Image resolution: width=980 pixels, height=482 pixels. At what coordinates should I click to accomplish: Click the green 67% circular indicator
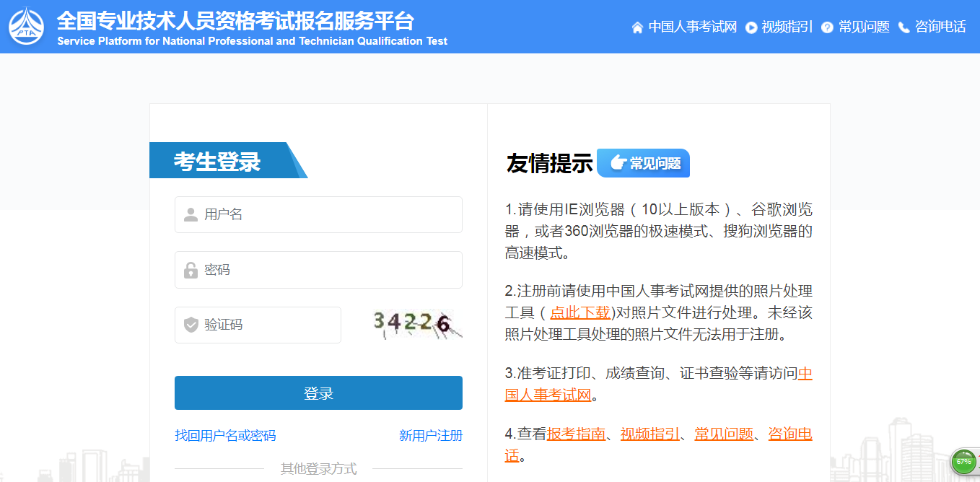click(x=962, y=460)
